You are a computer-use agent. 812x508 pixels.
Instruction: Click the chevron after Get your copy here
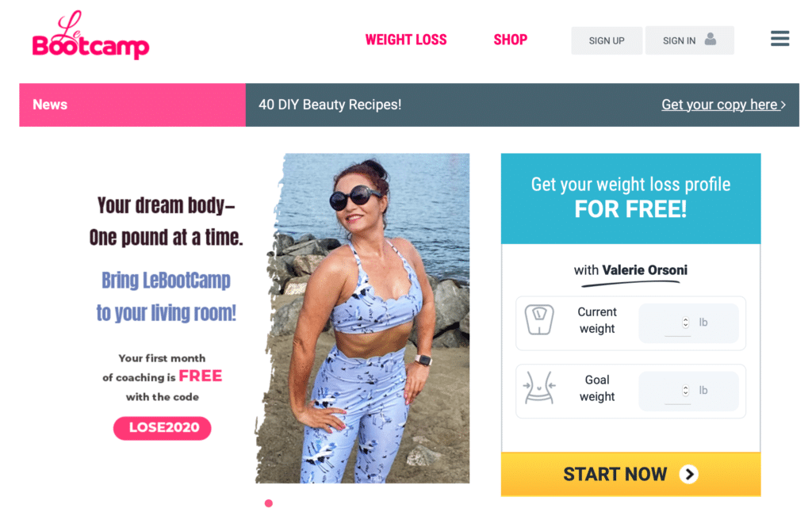pyautogui.click(x=783, y=105)
